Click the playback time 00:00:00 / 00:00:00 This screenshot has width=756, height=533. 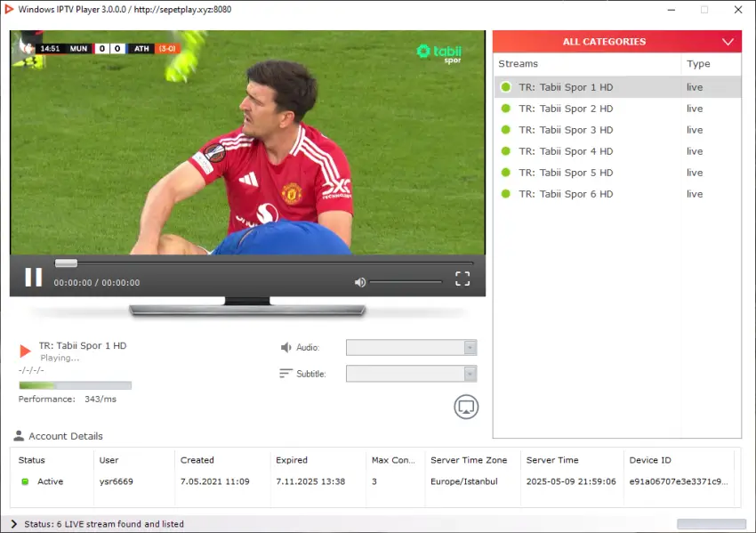96,283
